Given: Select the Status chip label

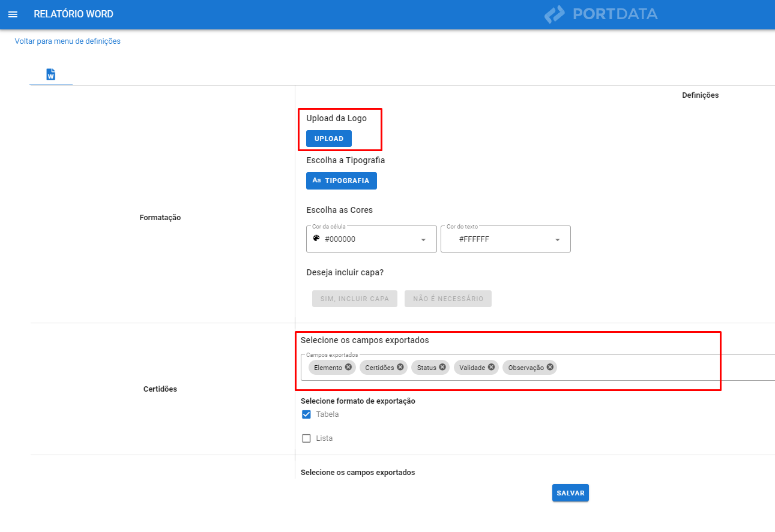Looking at the screenshot, I should pyautogui.click(x=427, y=368).
